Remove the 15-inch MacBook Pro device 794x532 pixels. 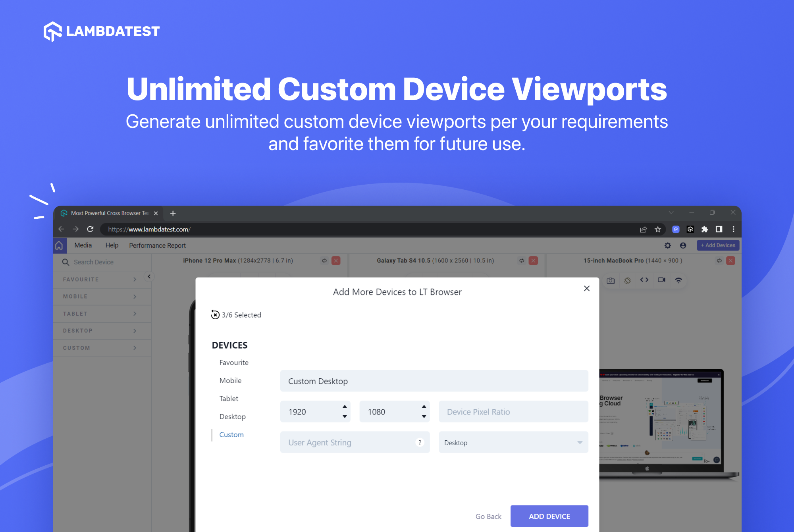(730, 261)
